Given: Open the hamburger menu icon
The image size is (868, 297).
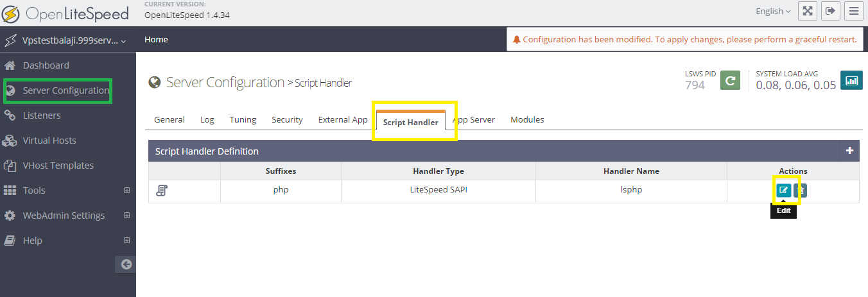Looking at the screenshot, I should (x=853, y=11).
